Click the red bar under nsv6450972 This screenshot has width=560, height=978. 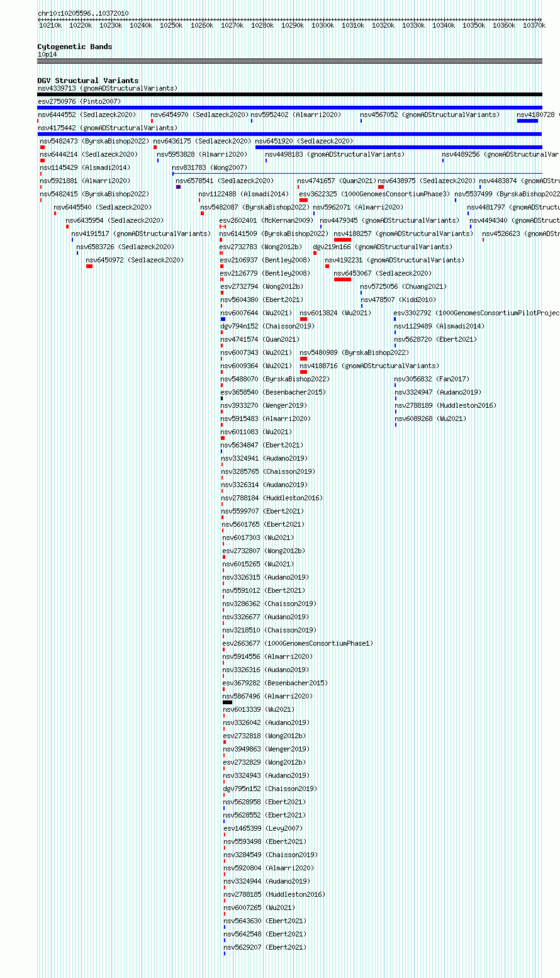[89, 266]
